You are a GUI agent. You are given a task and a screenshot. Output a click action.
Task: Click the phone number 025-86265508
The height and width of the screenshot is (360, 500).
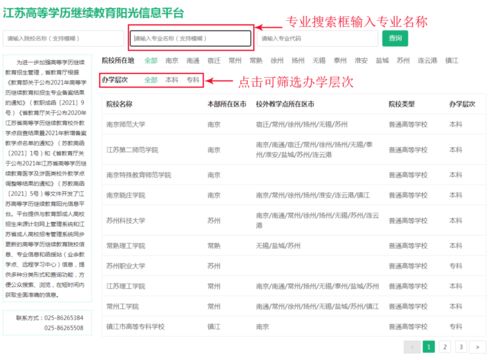(63, 328)
